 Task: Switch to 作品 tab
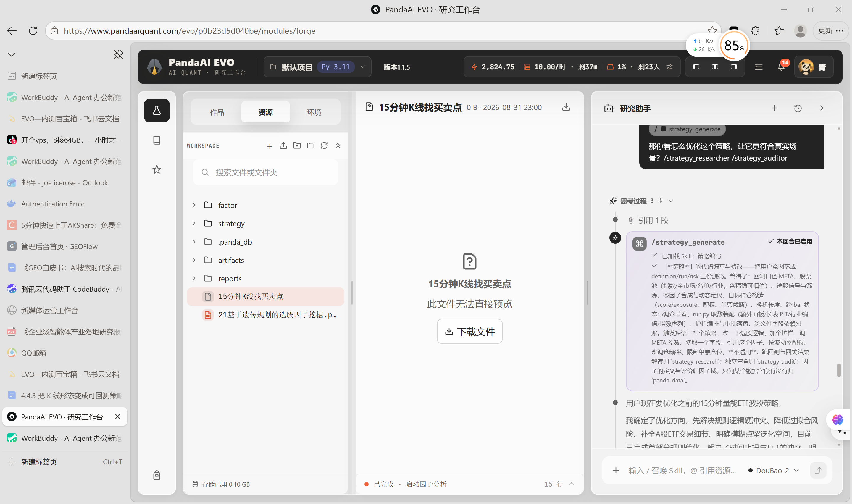217,112
